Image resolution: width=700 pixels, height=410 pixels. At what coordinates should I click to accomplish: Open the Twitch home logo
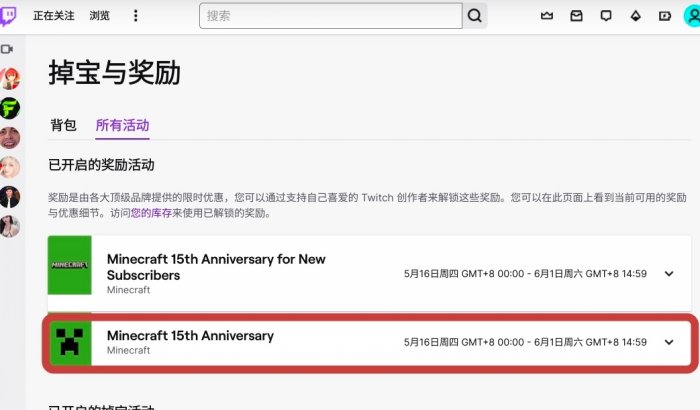8,16
